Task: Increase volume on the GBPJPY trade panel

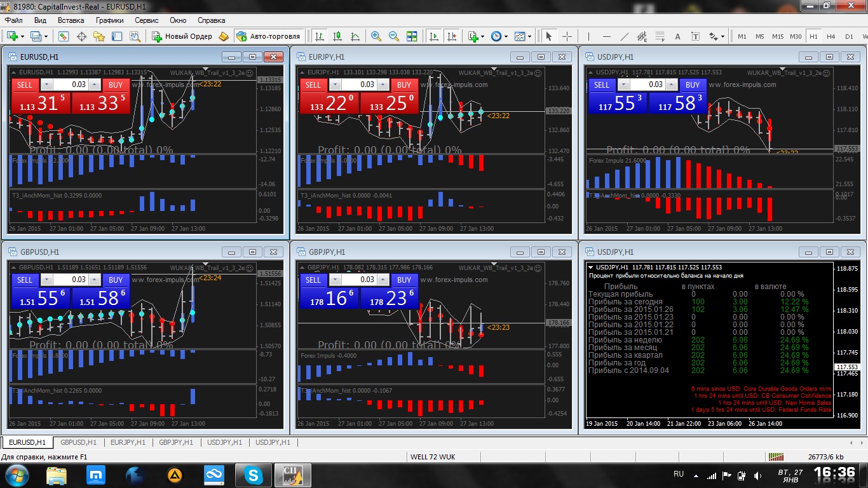Action: click(383, 280)
